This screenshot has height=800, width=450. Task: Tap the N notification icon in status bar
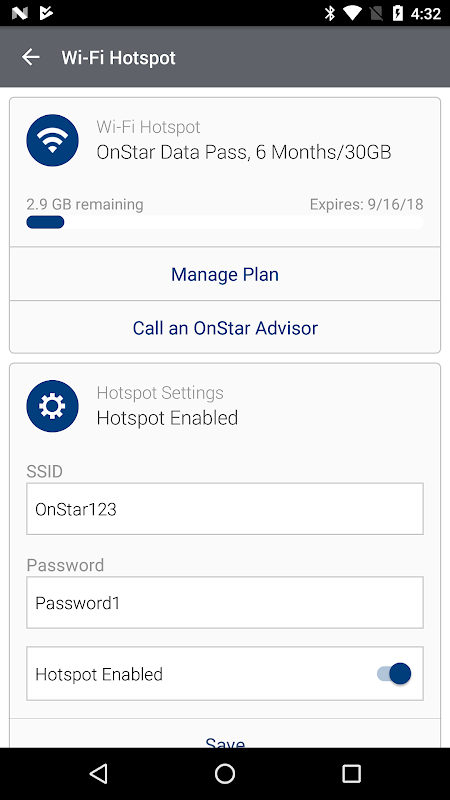tap(19, 13)
